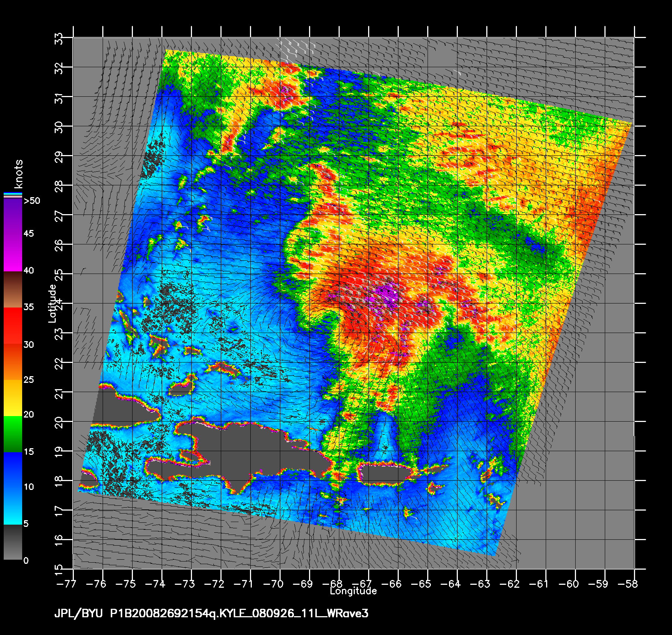Click the latitude tick label '28'

(x=59, y=186)
